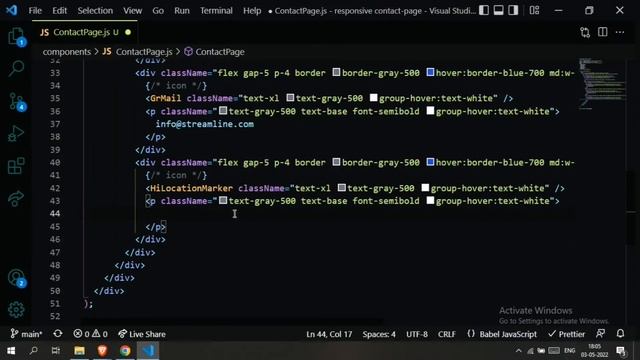
Task: Open Windows taskbar search
Action: click(x=33, y=351)
